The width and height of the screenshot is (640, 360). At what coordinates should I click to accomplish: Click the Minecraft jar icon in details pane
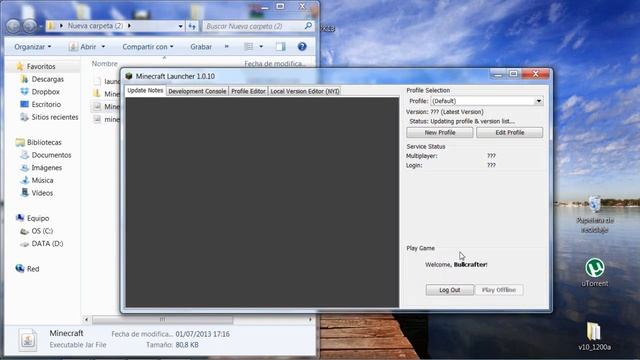click(x=28, y=340)
